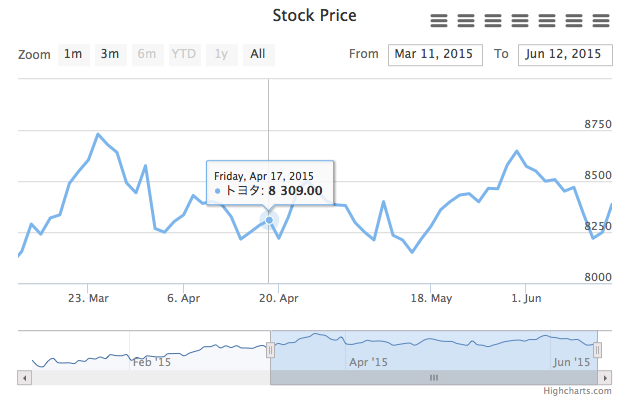Click the second hamburger menu from right

pos(574,20)
